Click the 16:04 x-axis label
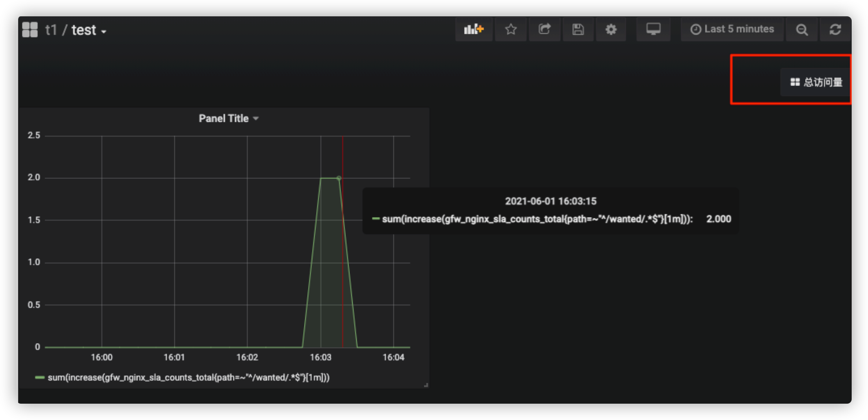Screen dimensions: 868x420 (393, 357)
